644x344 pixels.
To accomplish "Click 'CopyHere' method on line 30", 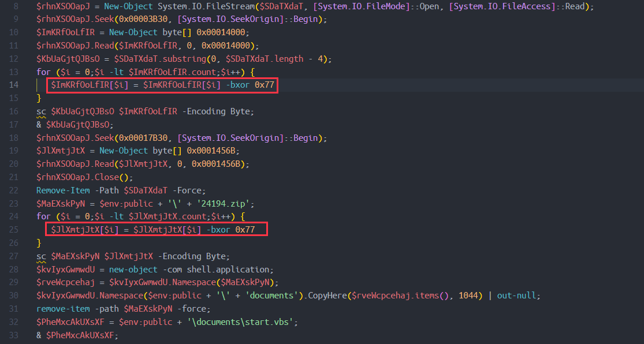I will tap(327, 296).
